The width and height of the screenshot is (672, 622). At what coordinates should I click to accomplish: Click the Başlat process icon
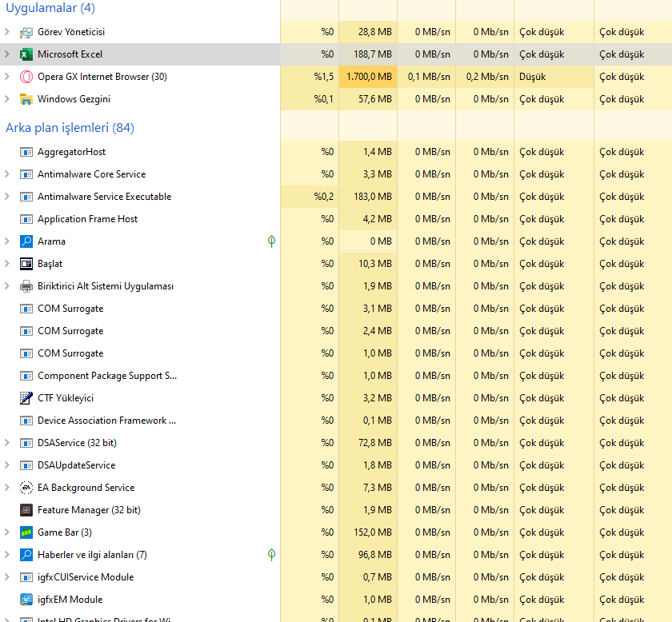(26, 264)
